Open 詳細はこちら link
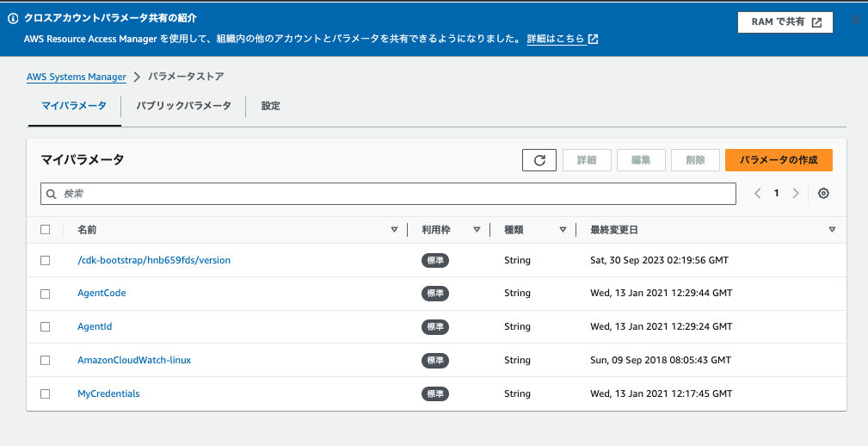This screenshot has width=868, height=446. pos(556,39)
